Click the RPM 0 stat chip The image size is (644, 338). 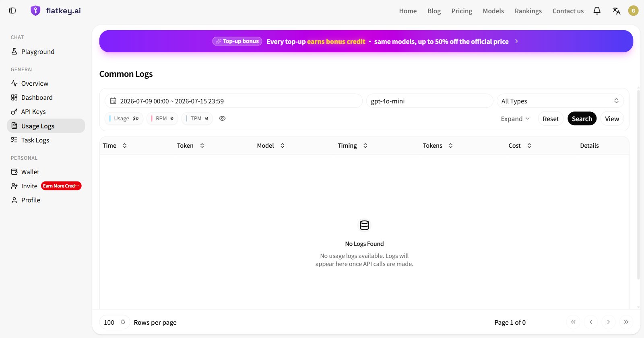pos(162,118)
